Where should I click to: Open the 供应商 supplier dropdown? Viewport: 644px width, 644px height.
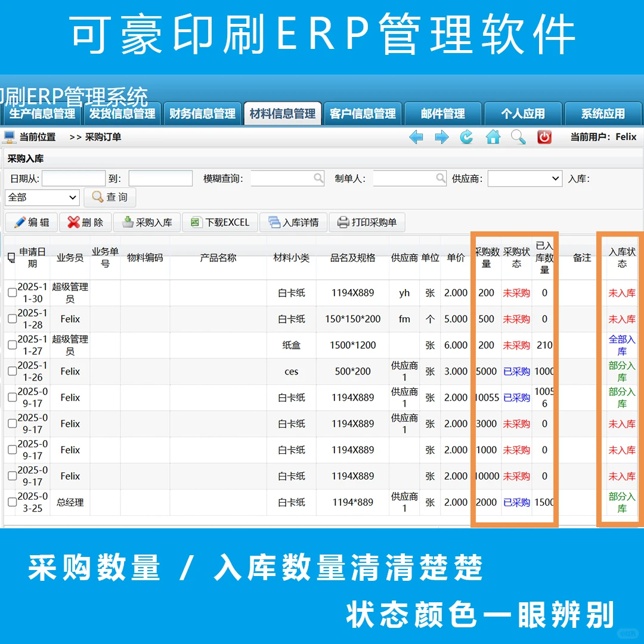(x=525, y=178)
